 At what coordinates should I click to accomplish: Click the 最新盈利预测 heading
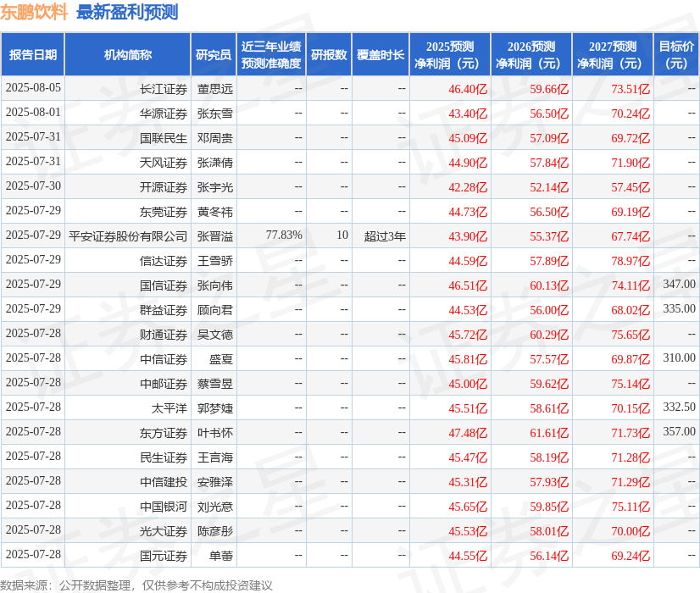pyautogui.click(x=127, y=12)
